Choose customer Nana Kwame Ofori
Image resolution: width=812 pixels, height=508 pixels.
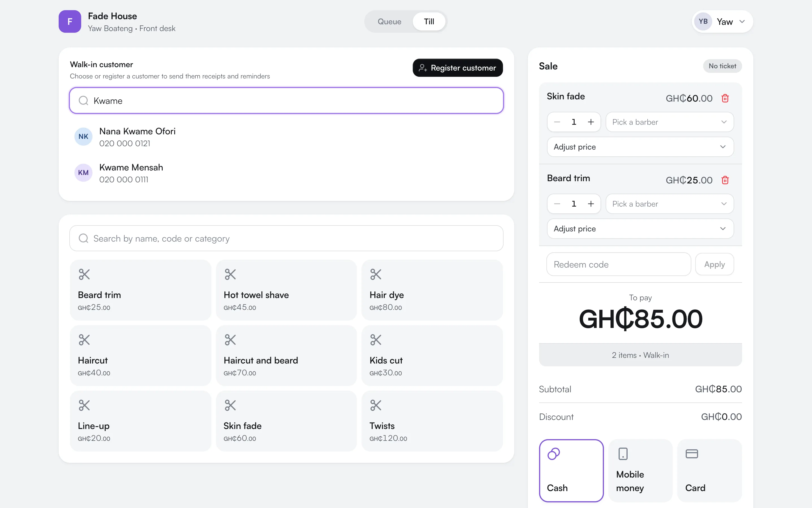click(x=286, y=137)
